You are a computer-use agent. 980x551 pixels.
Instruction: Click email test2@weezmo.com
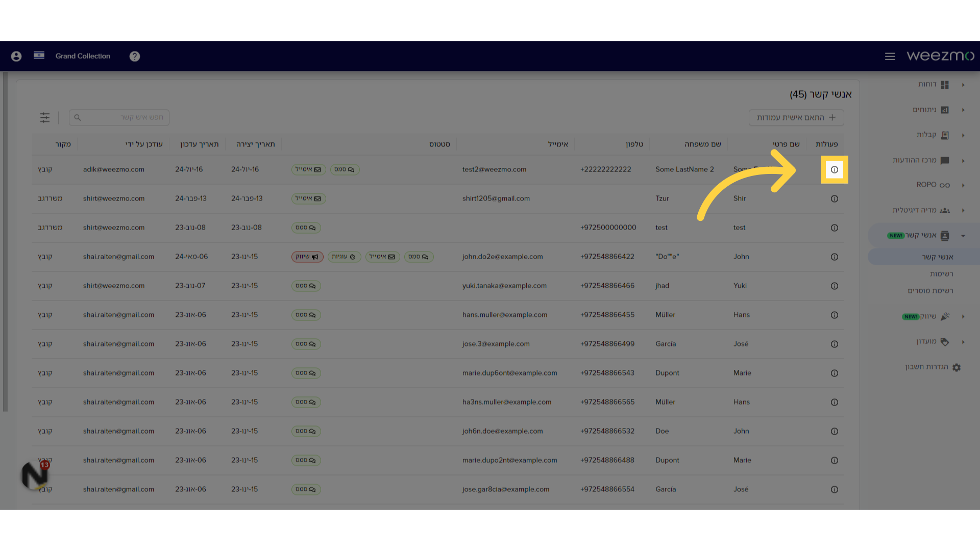[494, 169]
